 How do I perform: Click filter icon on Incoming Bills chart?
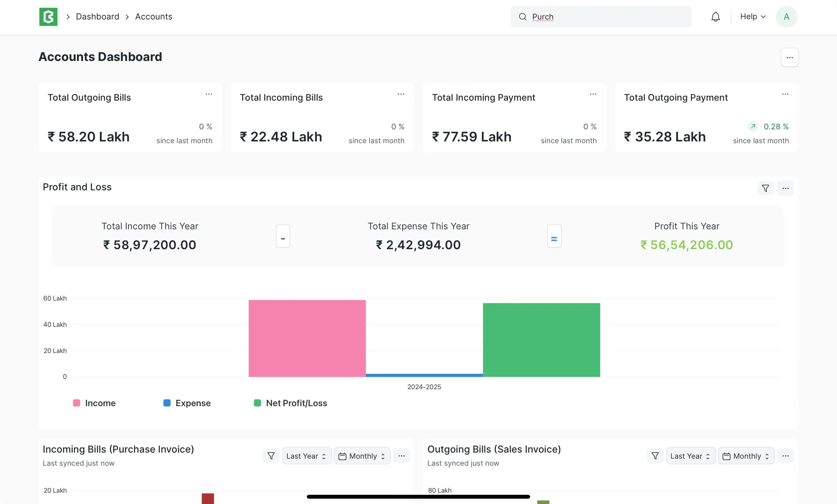pyautogui.click(x=271, y=456)
